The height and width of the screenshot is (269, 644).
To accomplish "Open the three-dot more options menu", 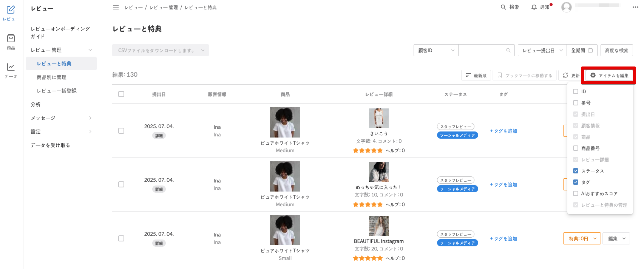I will 635,7.
